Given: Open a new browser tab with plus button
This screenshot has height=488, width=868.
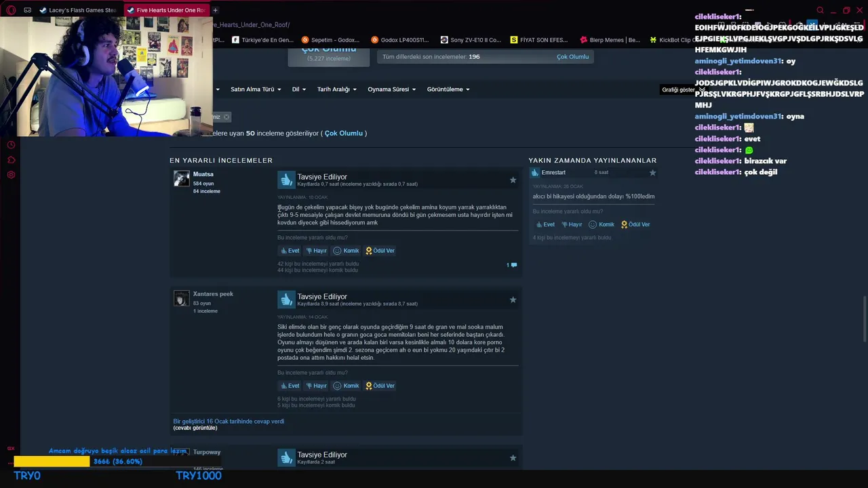Looking at the screenshot, I should point(215,10).
